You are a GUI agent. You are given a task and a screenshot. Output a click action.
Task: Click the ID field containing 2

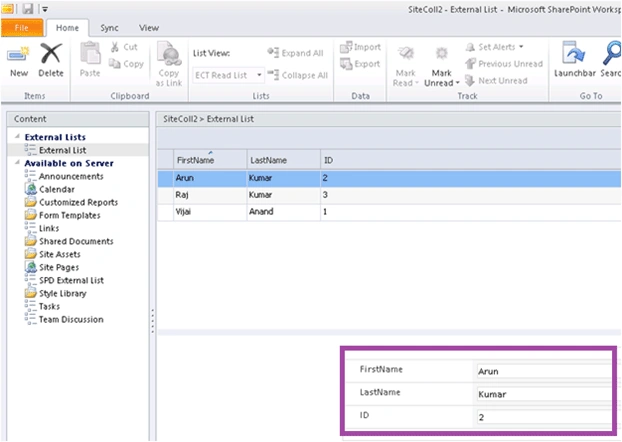pyautogui.click(x=543, y=417)
